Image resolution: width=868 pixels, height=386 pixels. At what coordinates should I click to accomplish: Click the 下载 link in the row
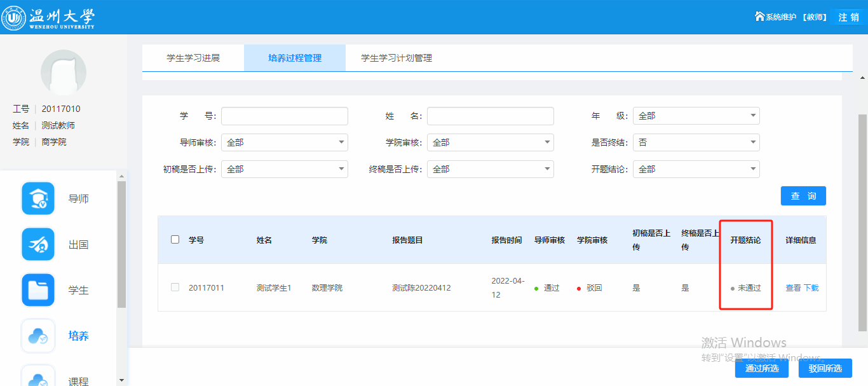811,288
